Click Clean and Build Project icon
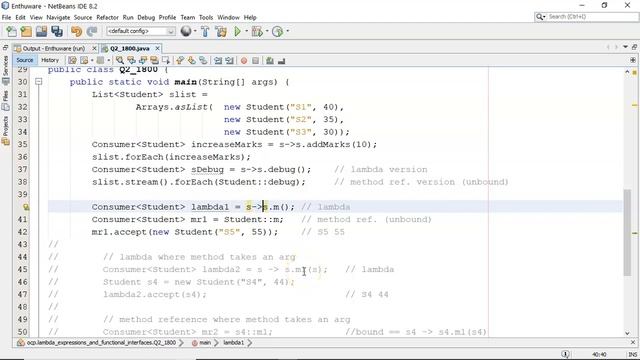 click(221, 31)
